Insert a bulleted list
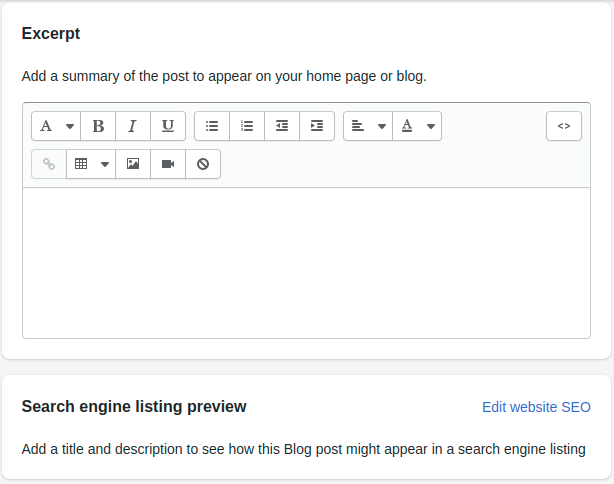Viewport: 614px width, 484px height. coord(212,126)
